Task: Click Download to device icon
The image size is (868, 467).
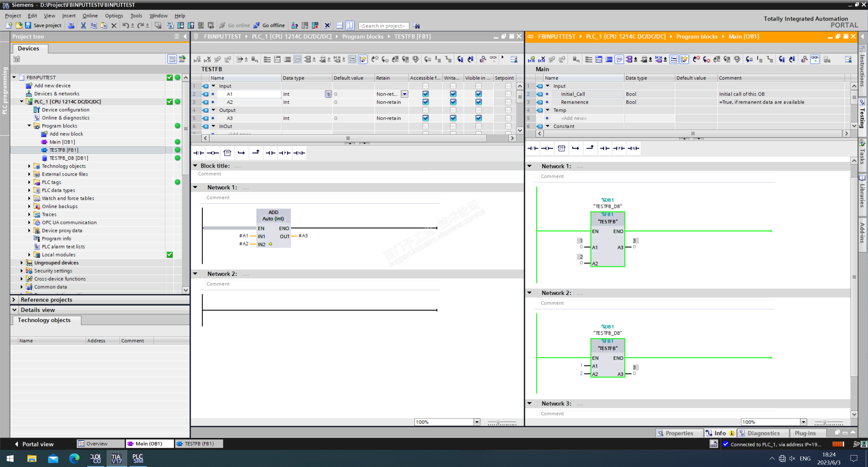Action: pyautogui.click(x=181, y=25)
